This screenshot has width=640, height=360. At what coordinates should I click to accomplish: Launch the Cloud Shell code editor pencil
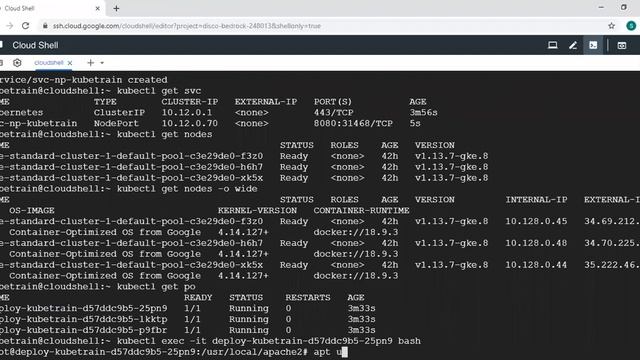[573, 45]
